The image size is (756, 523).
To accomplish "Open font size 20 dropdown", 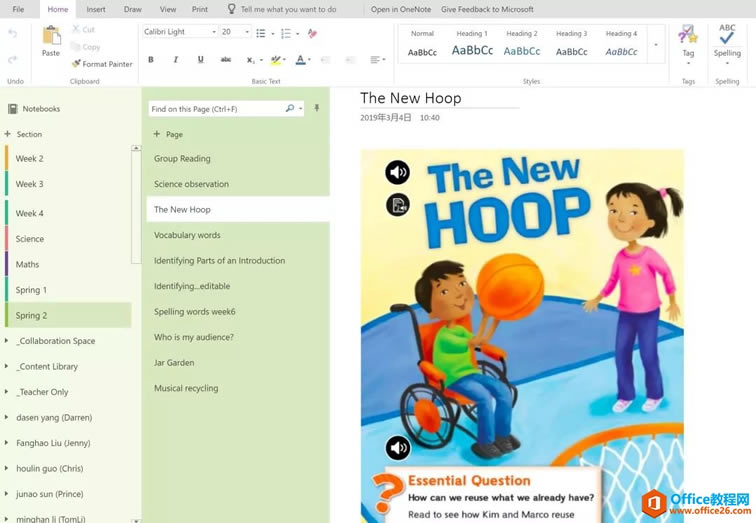I will pyautogui.click(x=247, y=32).
